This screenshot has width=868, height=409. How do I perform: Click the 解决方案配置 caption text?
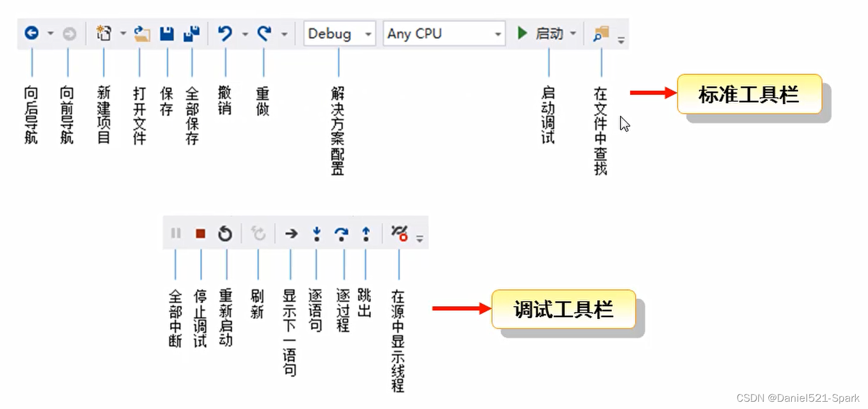pyautogui.click(x=337, y=130)
